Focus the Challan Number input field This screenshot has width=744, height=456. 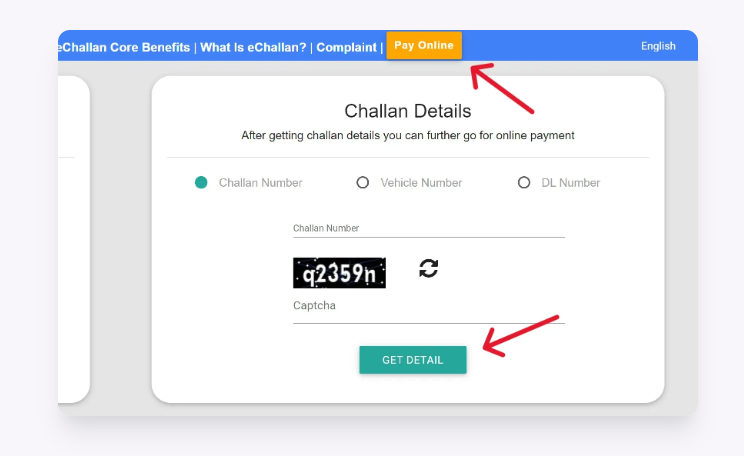(428, 229)
